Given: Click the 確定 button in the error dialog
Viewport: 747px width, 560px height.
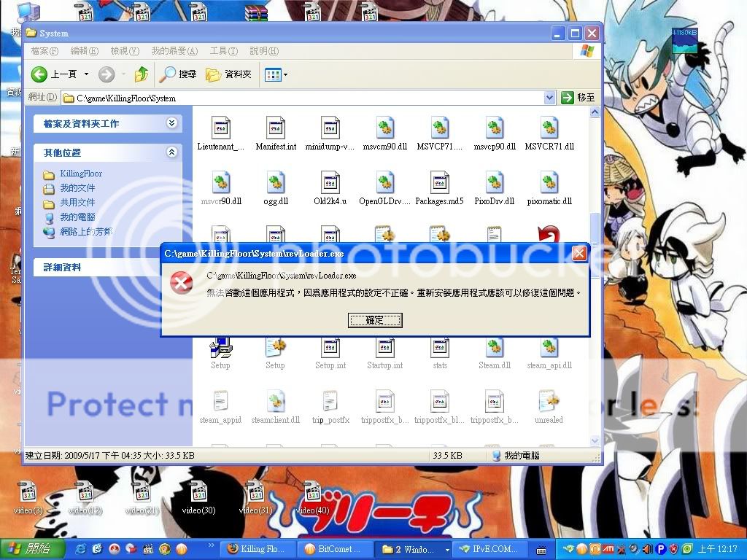Looking at the screenshot, I should pyautogui.click(x=375, y=320).
